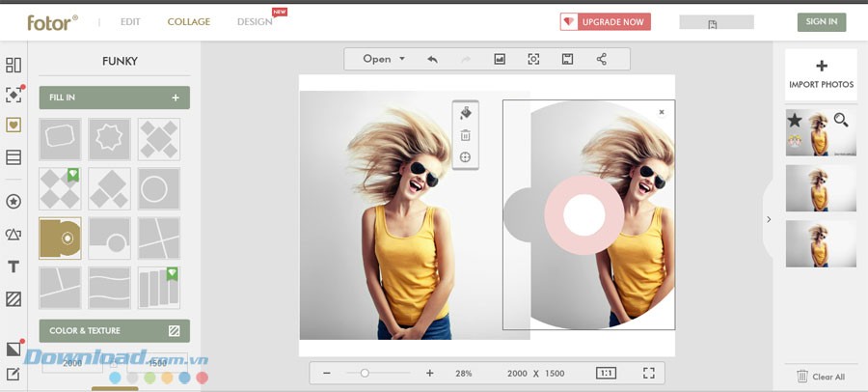Click the trash icon on floating toolbar

pos(465,136)
